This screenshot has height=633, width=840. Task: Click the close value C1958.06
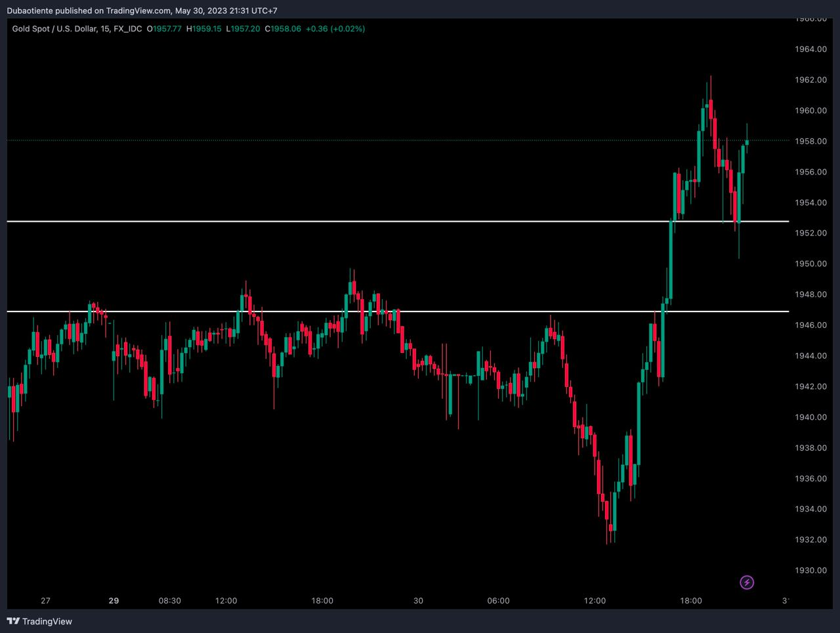coord(283,29)
